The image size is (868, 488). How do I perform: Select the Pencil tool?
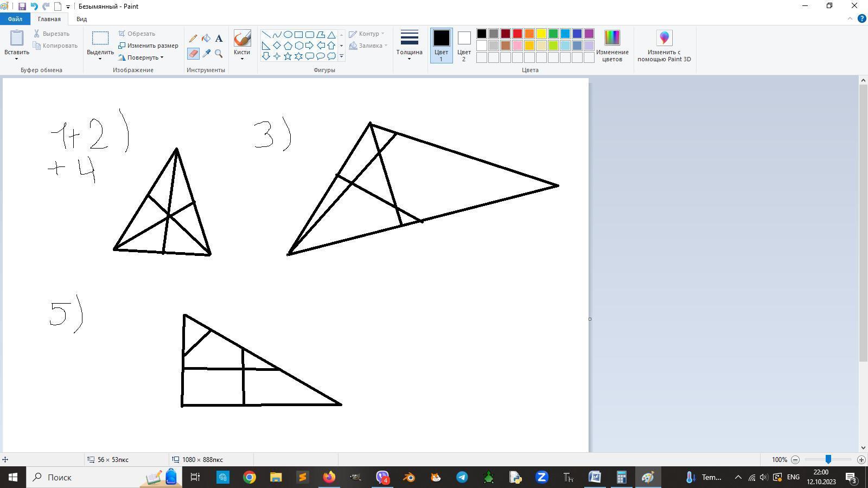pos(193,38)
